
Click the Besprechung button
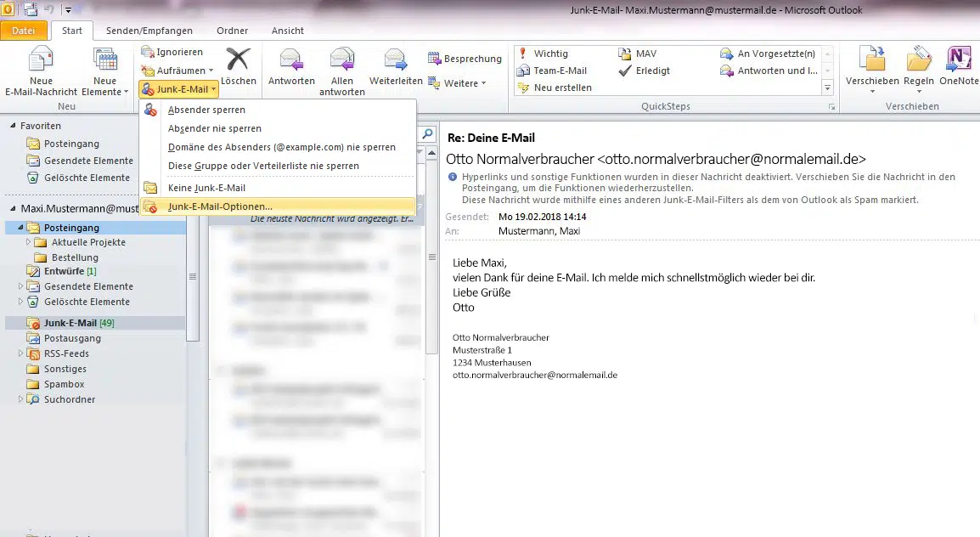(x=465, y=59)
